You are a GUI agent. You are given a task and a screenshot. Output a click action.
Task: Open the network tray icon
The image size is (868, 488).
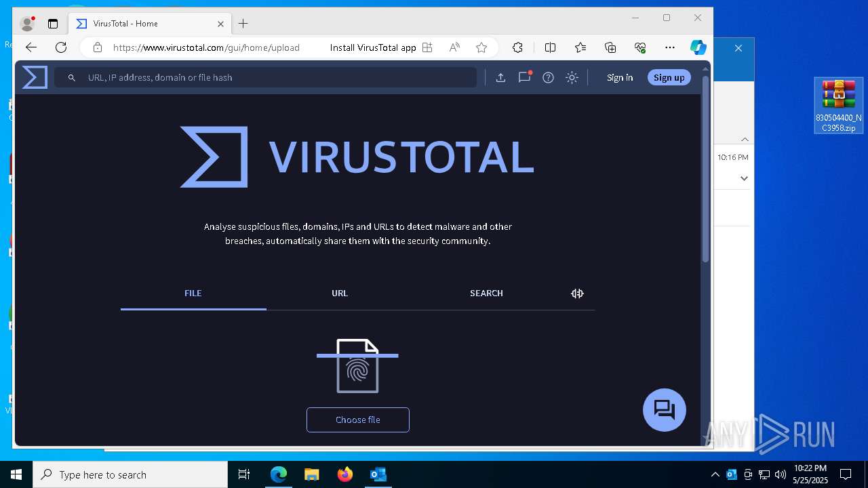point(764,474)
